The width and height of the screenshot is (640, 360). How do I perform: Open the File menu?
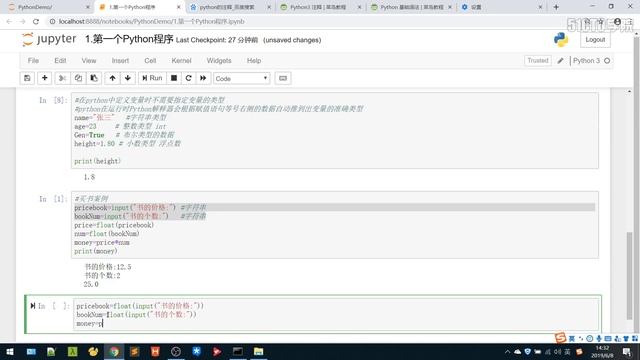click(x=33, y=60)
